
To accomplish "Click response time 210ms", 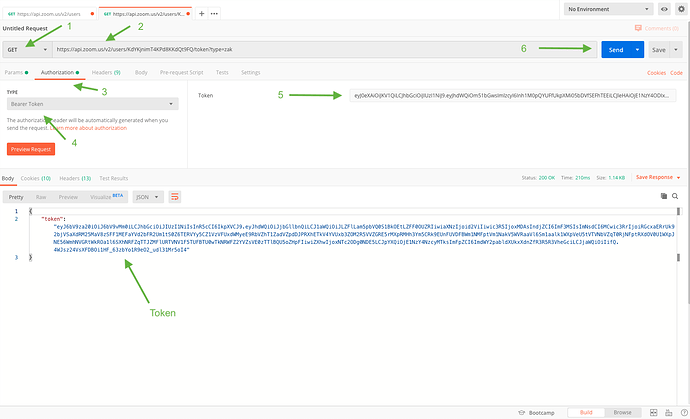I will coord(583,178).
